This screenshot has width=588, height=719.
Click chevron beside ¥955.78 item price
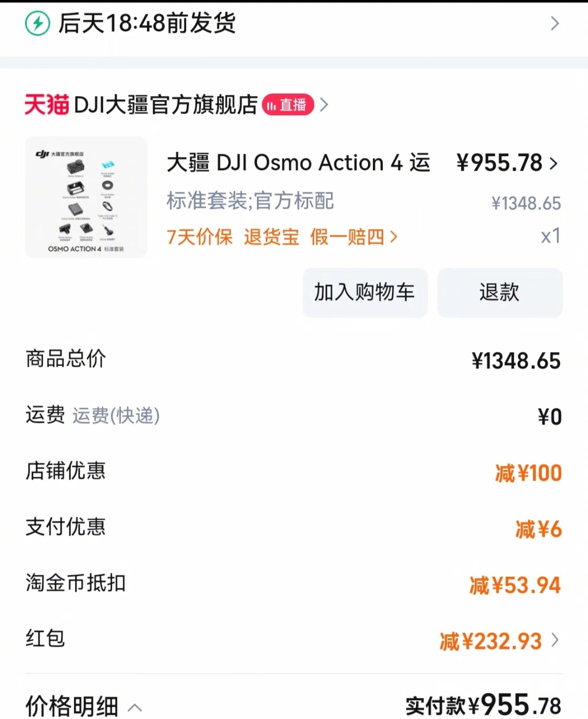(554, 163)
